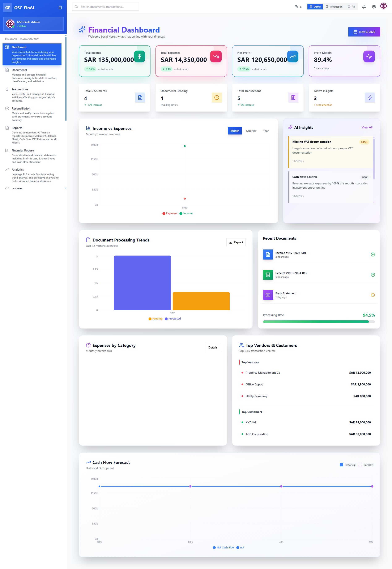Toggle Processed series in trends legend
Screen dimensions: 392x569
[x=173, y=319]
